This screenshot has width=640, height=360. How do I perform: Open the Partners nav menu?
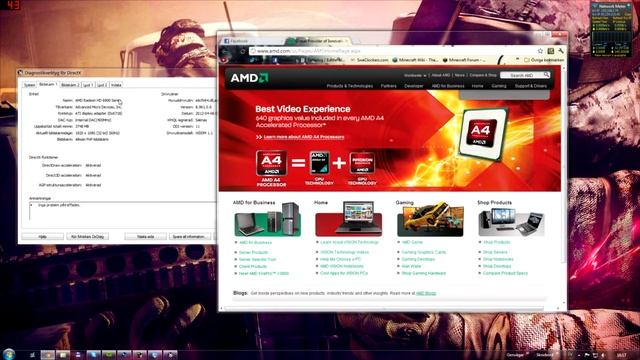[389, 86]
